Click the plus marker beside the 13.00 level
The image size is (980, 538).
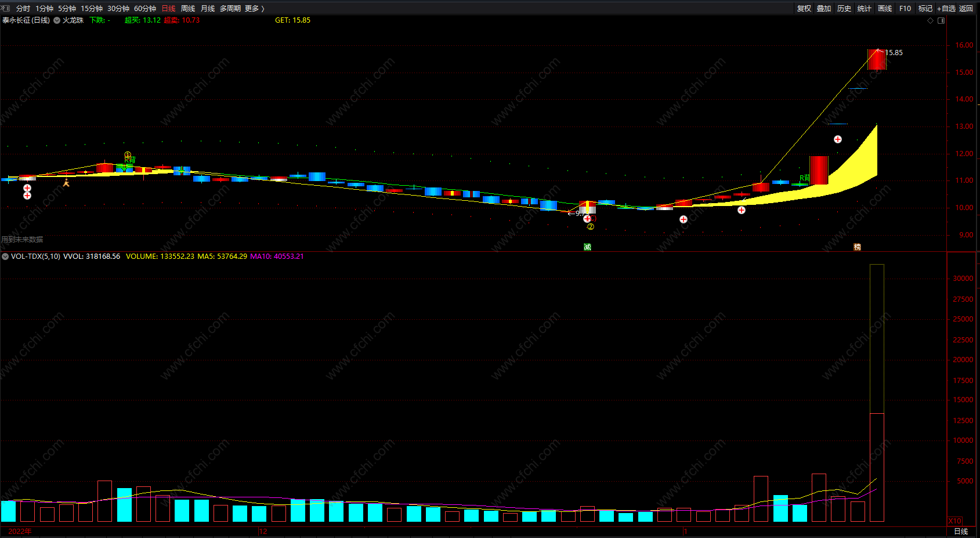[x=838, y=139]
